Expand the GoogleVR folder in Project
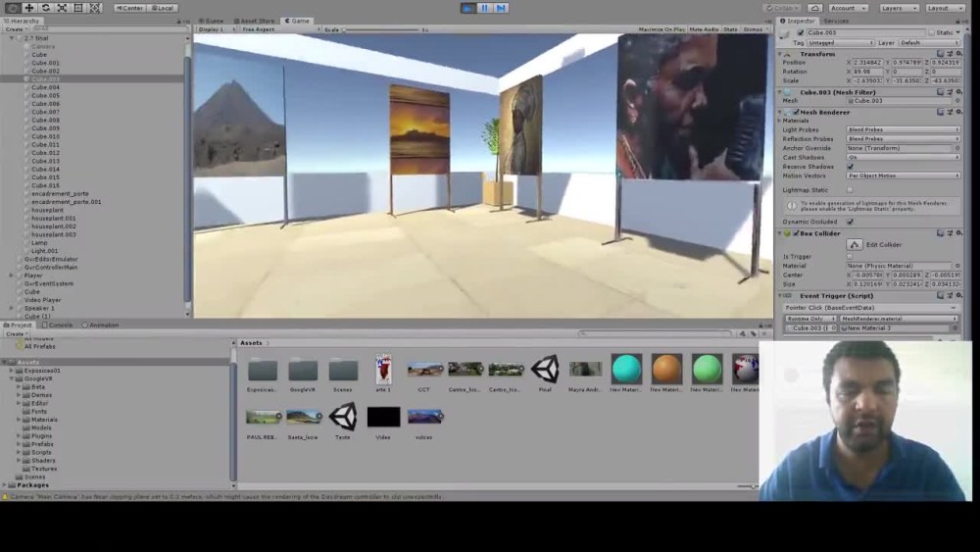The image size is (980, 552). pyautogui.click(x=11, y=378)
